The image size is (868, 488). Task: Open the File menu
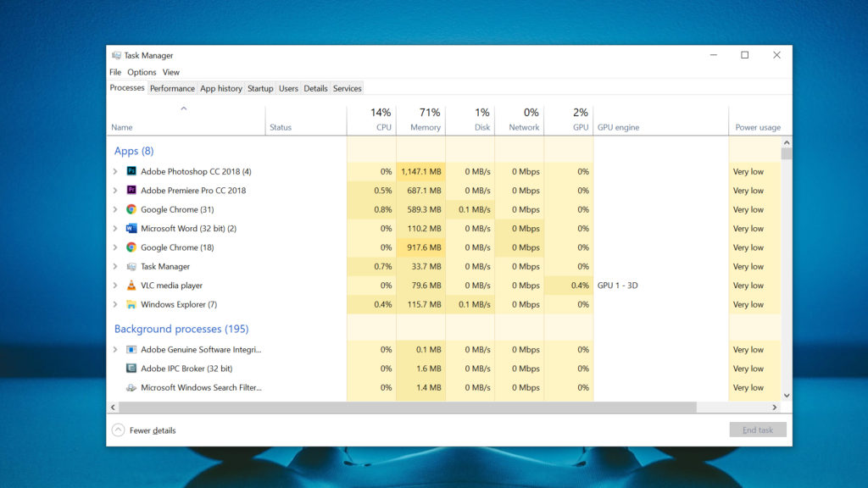click(115, 72)
